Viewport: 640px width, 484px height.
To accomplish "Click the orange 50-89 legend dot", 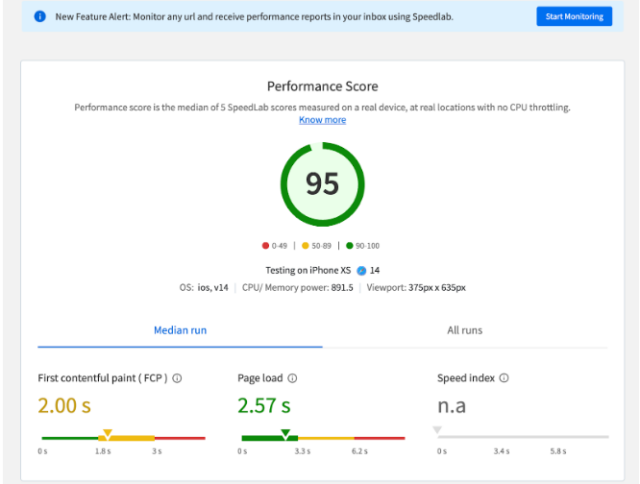I will (305, 245).
